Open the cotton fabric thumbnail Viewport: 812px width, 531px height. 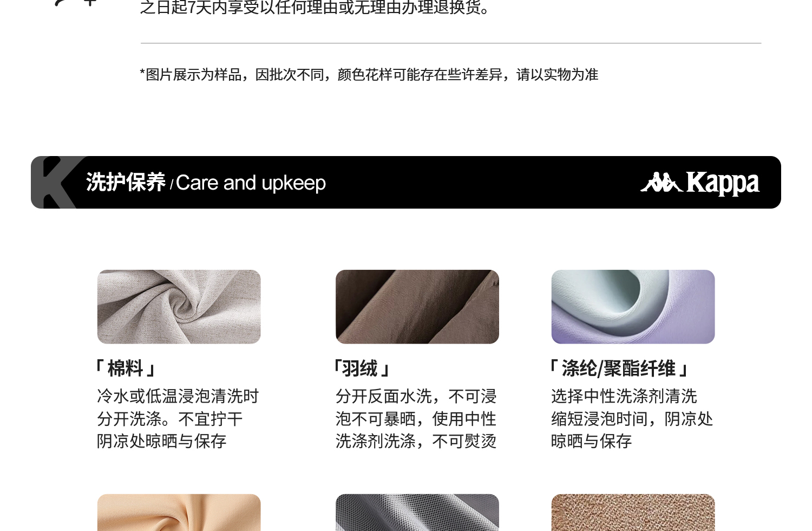click(x=179, y=307)
